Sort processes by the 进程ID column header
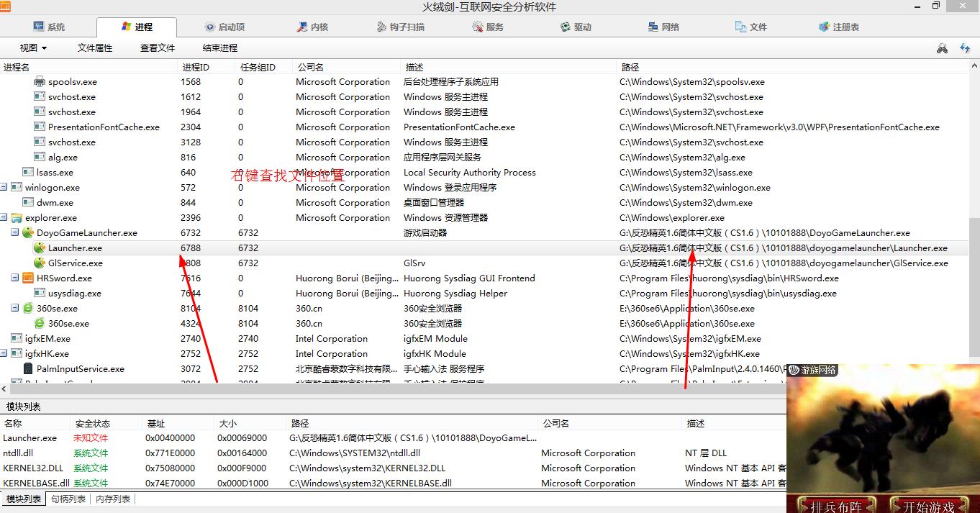 [207, 67]
